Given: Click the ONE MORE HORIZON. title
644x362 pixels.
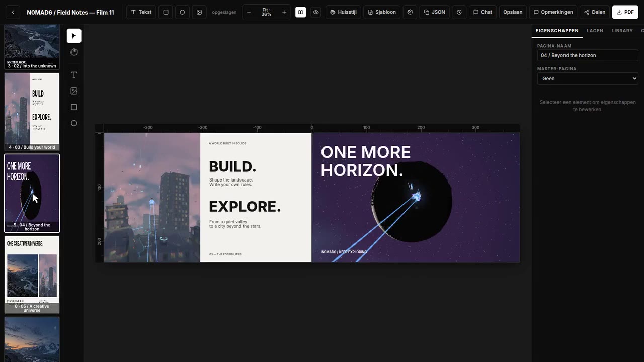Looking at the screenshot, I should coord(366,161).
